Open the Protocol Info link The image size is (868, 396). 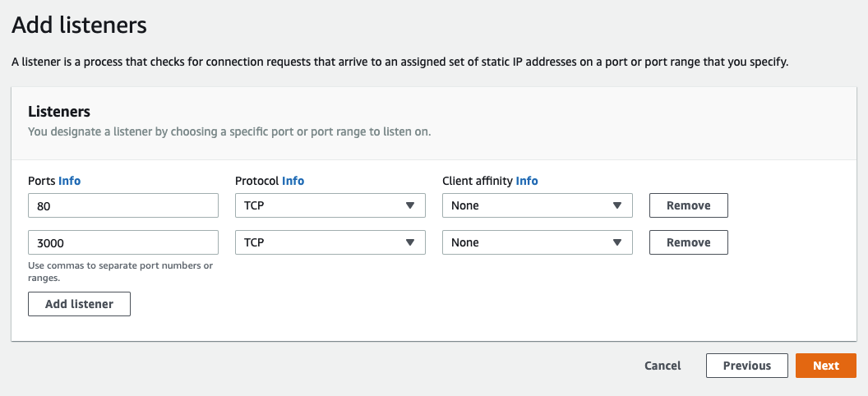pyautogui.click(x=293, y=181)
